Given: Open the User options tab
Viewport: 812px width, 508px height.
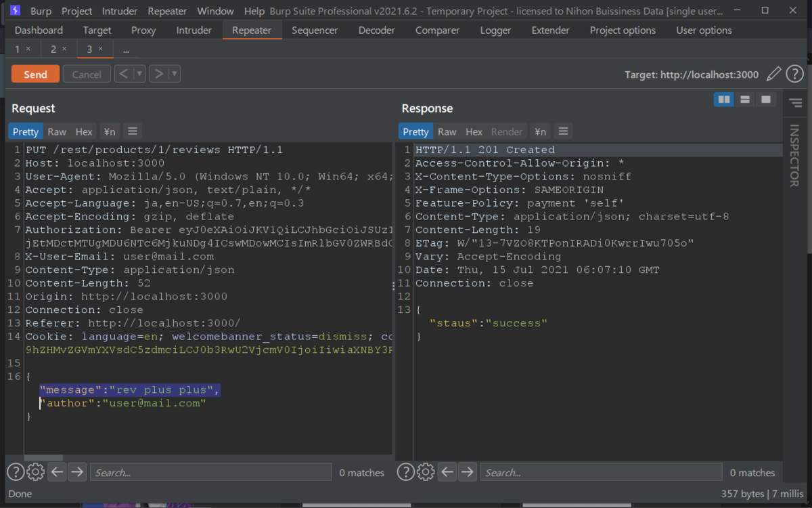Looking at the screenshot, I should pos(704,30).
